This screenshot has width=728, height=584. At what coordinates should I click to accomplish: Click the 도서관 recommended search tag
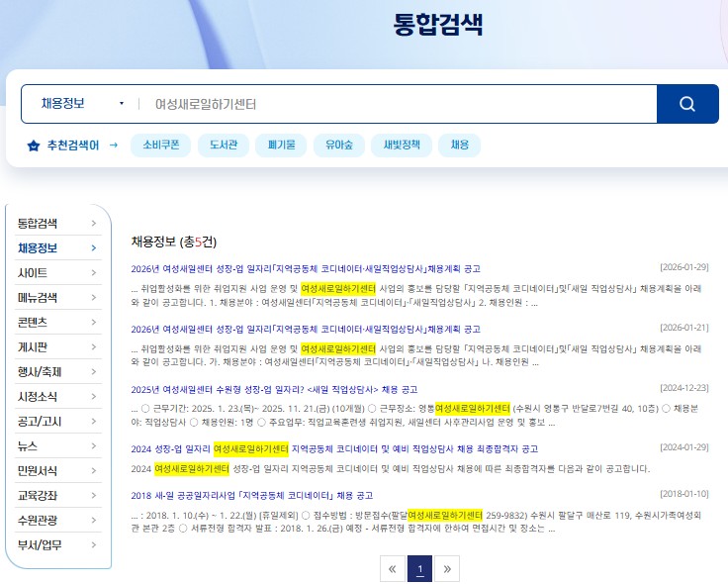click(224, 146)
